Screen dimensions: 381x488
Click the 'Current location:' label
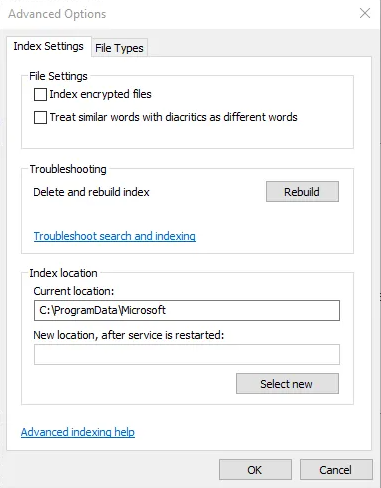click(x=74, y=291)
